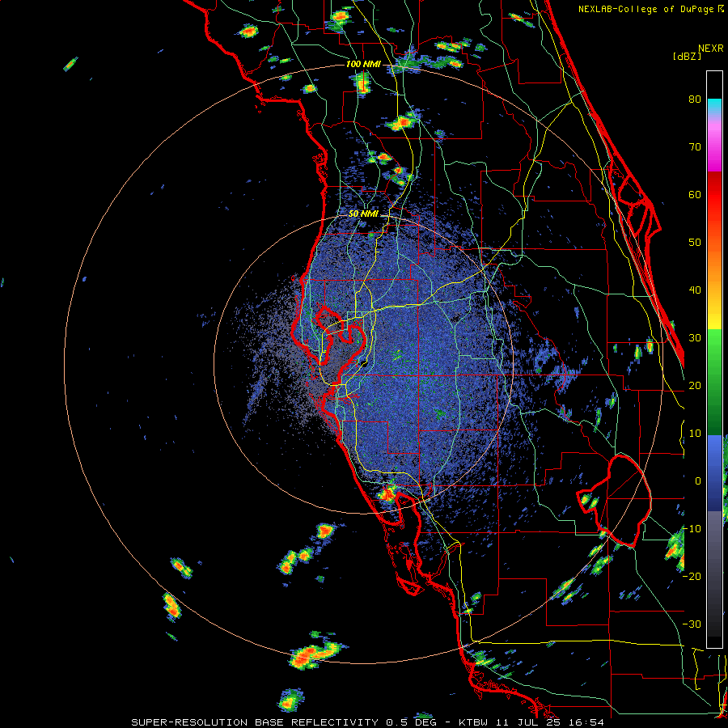The width and height of the screenshot is (728, 728).
Task: Click the 20 value on the dBZ scale
Action: click(695, 385)
